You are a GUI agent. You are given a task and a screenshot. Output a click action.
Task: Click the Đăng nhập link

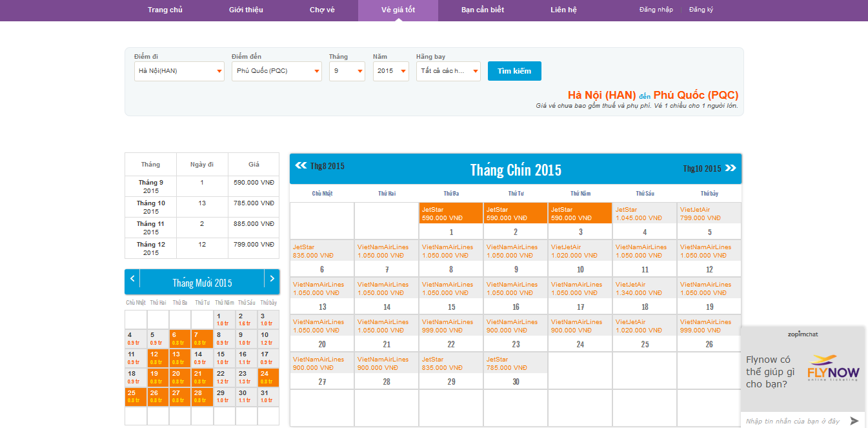[x=656, y=10]
